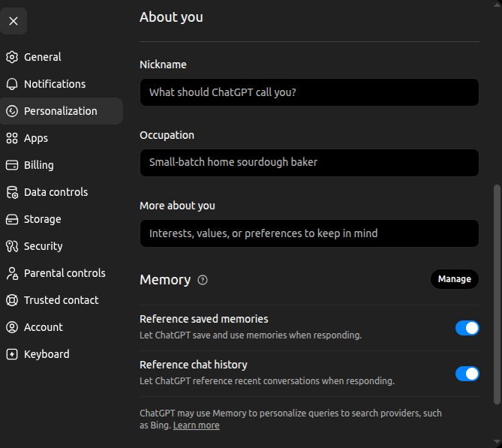Open the Notifications settings tab
This screenshot has height=448, width=502.
pyautogui.click(x=62, y=84)
